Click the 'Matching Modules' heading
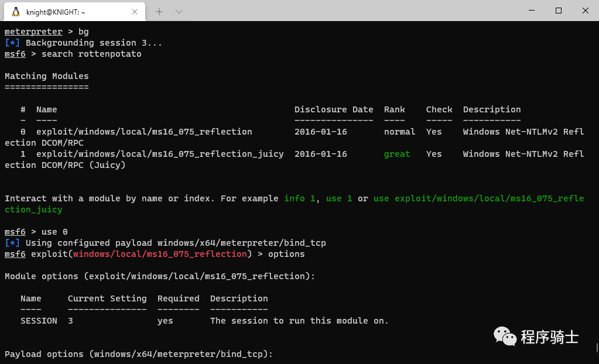This screenshot has width=599, height=364. pos(47,76)
